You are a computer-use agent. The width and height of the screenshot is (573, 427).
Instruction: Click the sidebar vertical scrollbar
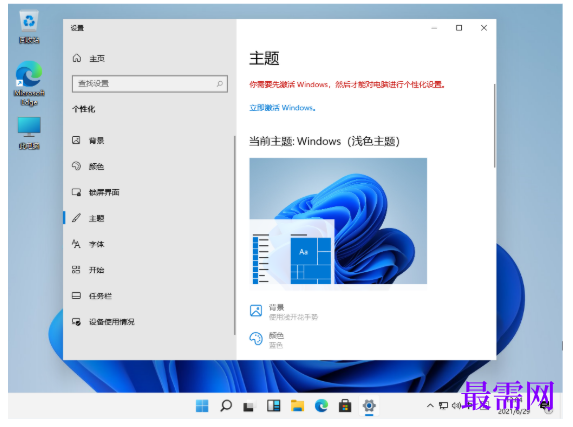[234, 235]
